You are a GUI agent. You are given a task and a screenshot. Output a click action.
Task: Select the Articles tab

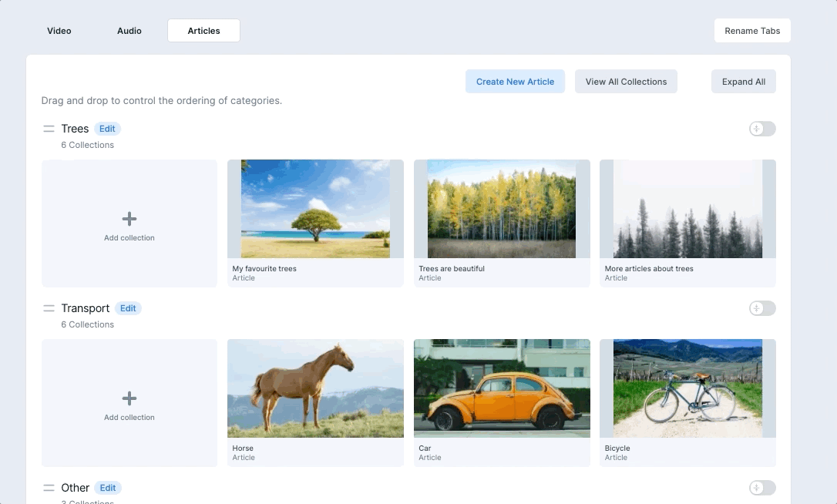(204, 31)
